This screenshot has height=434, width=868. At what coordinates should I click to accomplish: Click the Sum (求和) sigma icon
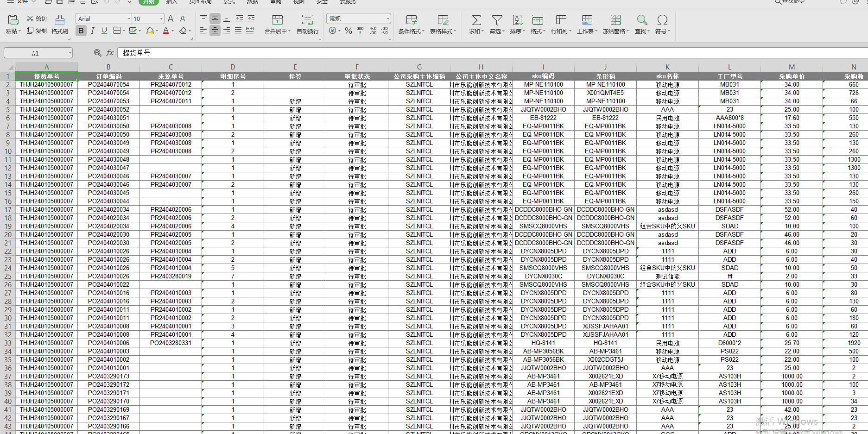point(476,20)
